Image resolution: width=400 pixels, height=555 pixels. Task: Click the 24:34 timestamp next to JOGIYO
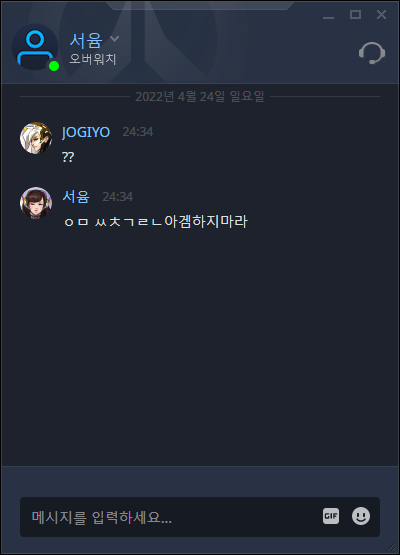[138, 132]
